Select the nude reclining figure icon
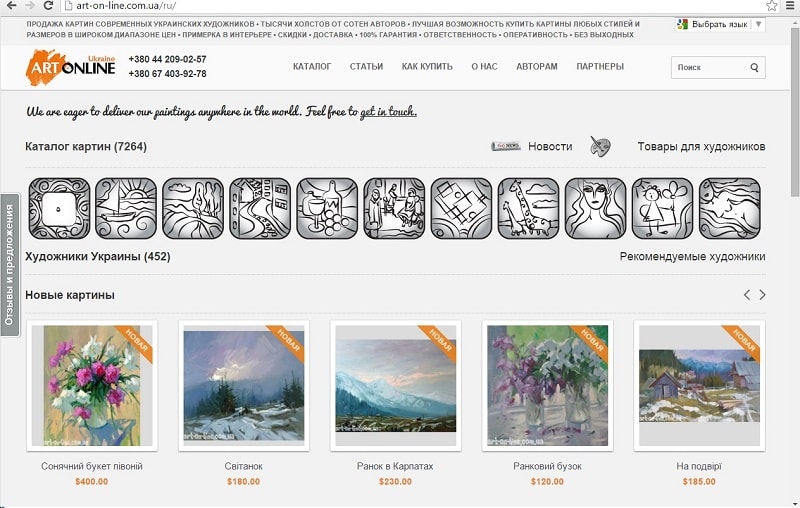This screenshot has height=508, width=800. click(x=730, y=208)
